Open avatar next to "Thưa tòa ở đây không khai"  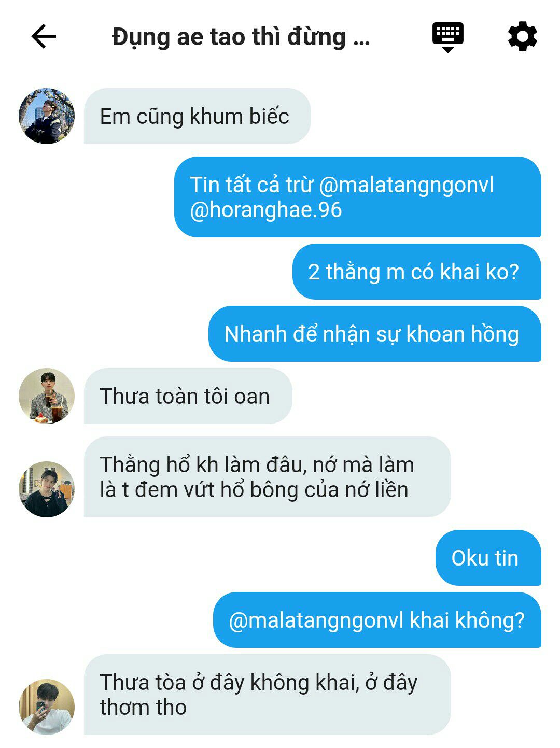[x=47, y=707]
